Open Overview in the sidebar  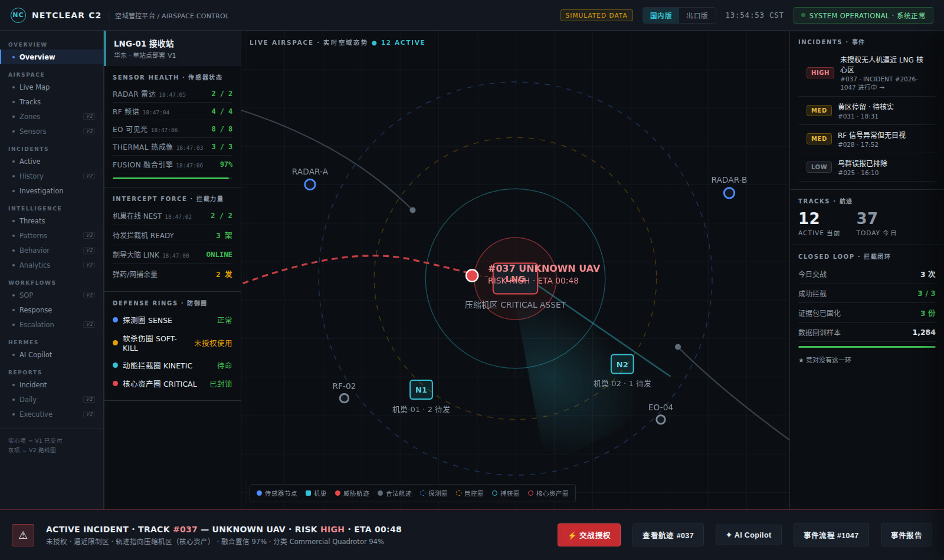pyautogui.click(x=52, y=57)
